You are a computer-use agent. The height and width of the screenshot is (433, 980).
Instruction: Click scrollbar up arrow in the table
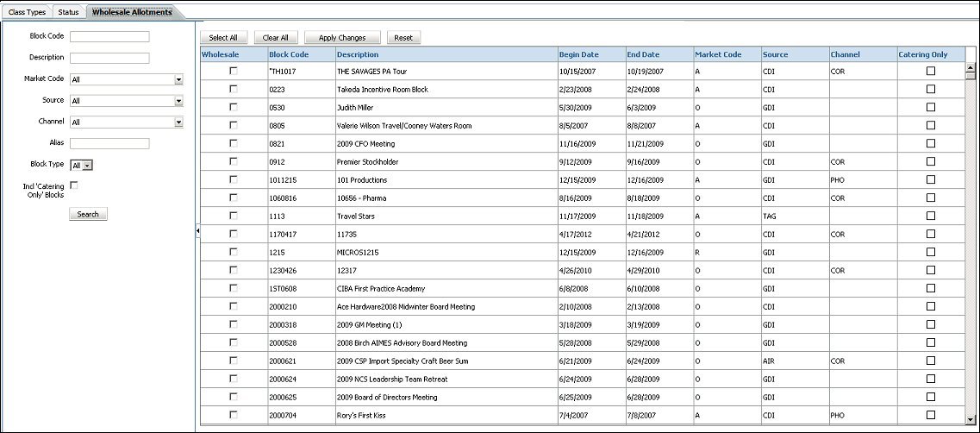971,54
